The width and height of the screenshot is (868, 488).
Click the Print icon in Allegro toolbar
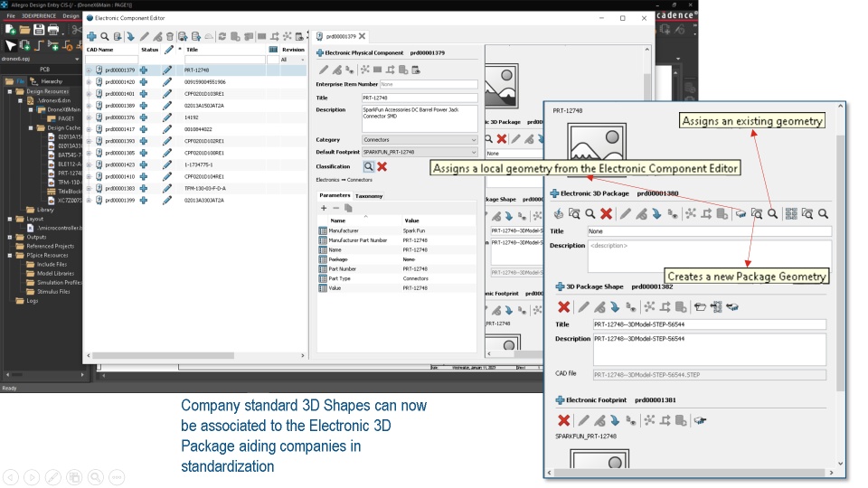click(x=53, y=30)
